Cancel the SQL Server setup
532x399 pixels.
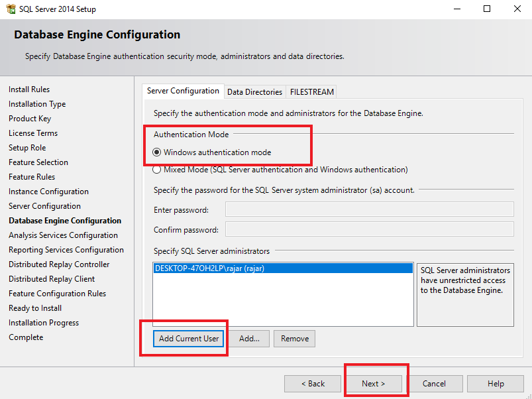[x=434, y=384]
